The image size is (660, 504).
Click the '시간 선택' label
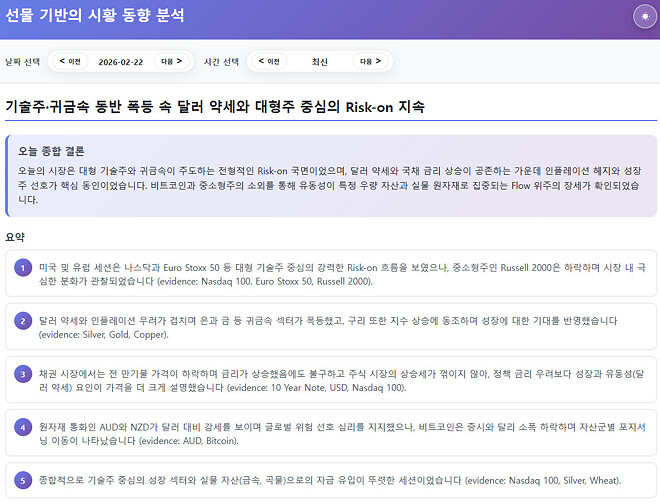tap(221, 62)
